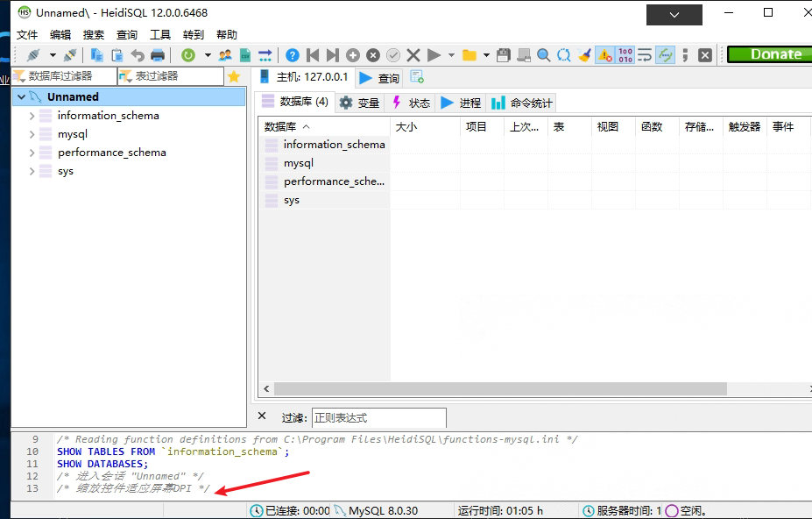
Task: Click the connect to server plug icon
Action: (x=33, y=55)
